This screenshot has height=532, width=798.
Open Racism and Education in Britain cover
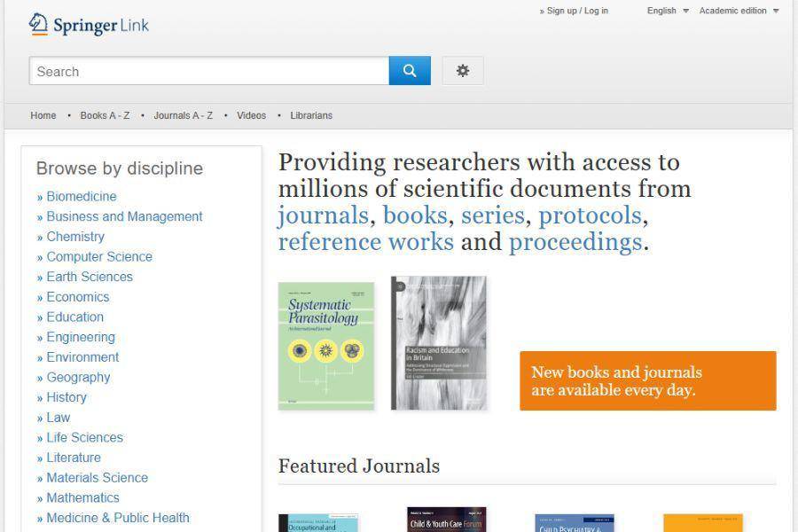click(439, 343)
